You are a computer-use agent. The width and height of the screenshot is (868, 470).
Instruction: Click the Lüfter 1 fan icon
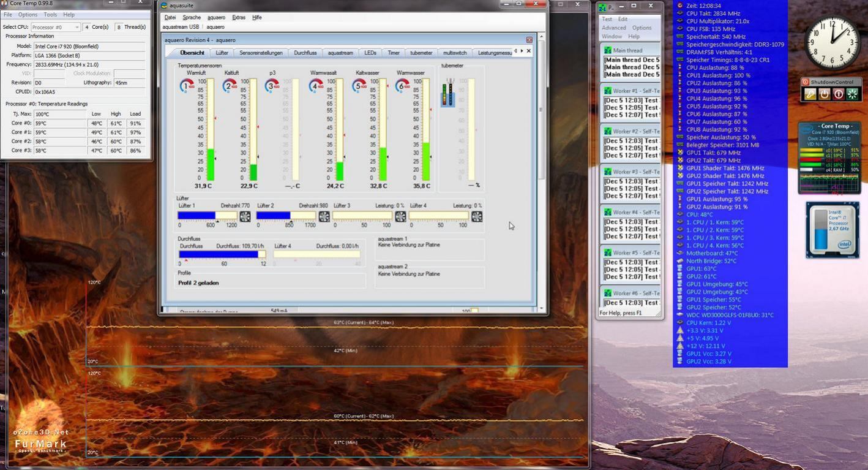(245, 216)
